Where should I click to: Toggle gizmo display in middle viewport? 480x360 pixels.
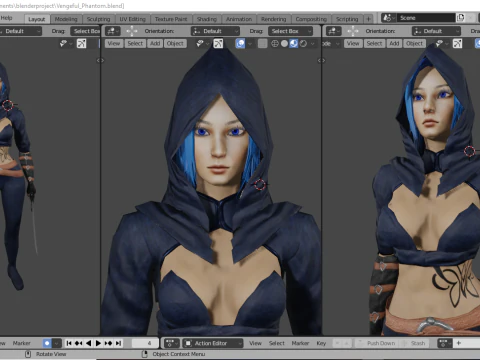point(218,44)
